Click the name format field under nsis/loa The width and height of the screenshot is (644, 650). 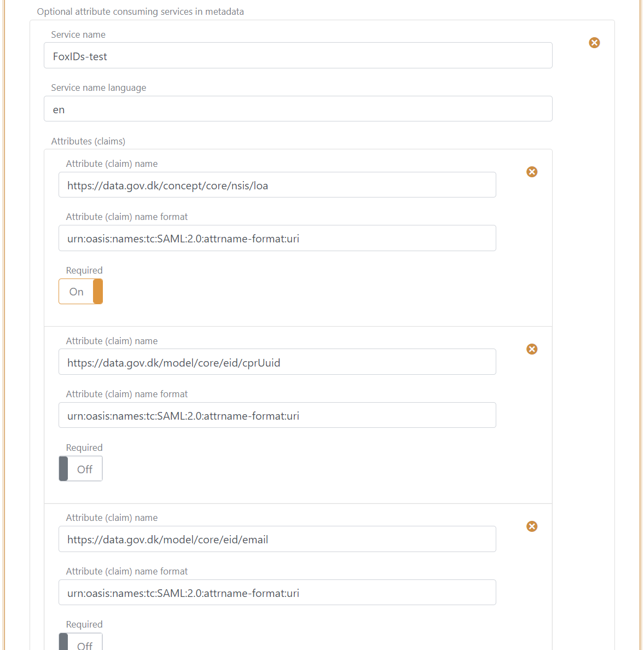(x=277, y=238)
